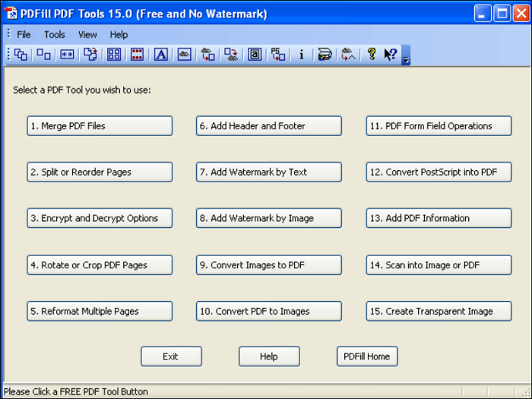Image resolution: width=532 pixels, height=399 pixels.
Task: Open the Help menu
Action: tap(119, 35)
